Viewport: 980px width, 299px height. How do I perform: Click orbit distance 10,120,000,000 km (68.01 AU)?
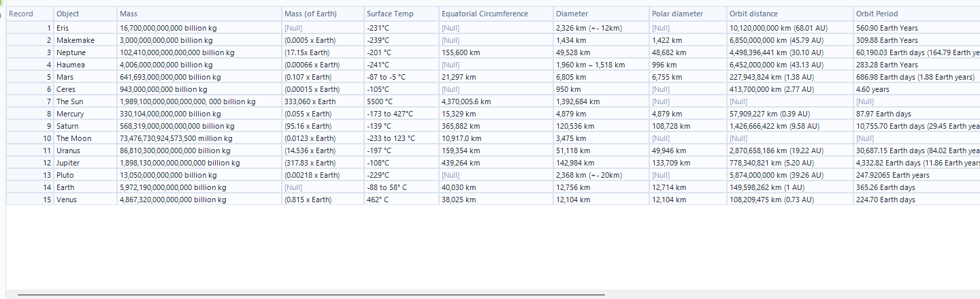pos(790,28)
